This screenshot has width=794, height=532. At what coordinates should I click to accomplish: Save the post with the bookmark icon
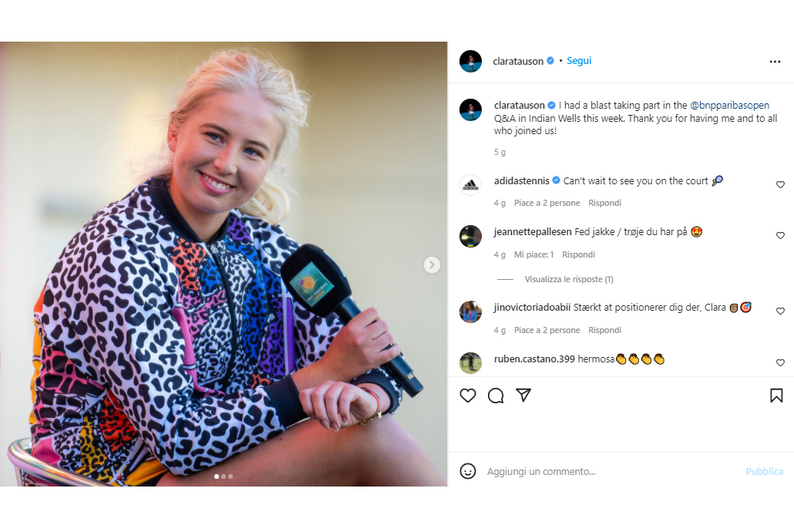point(776,396)
